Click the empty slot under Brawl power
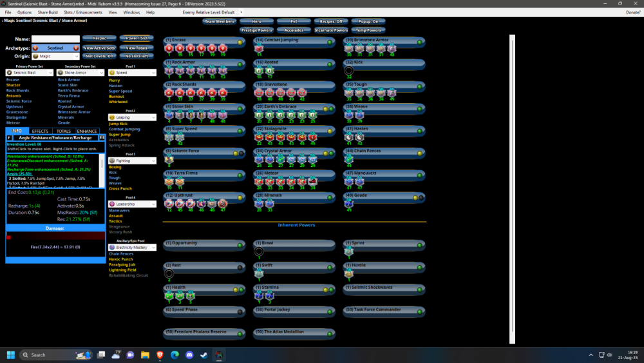This screenshot has width=644, height=363. tap(259, 251)
